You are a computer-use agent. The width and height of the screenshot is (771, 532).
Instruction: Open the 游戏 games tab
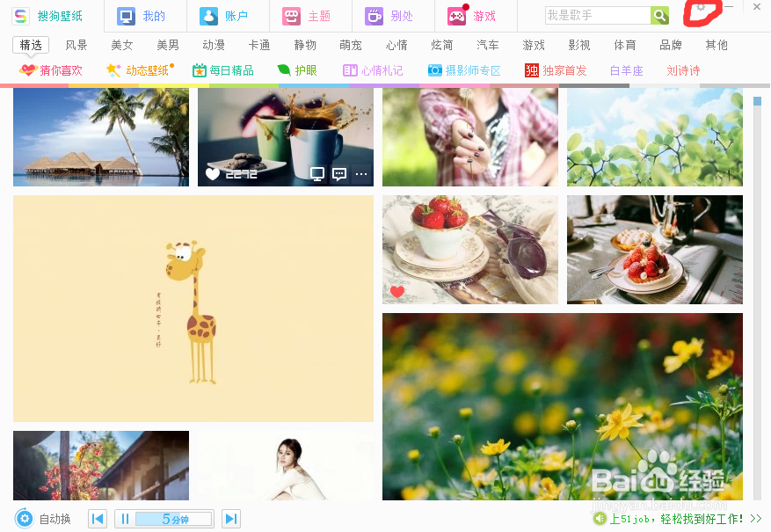(x=471, y=16)
